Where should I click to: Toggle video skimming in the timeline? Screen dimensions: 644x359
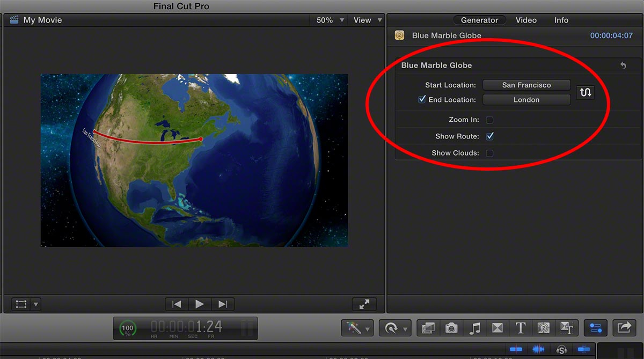[x=516, y=349]
